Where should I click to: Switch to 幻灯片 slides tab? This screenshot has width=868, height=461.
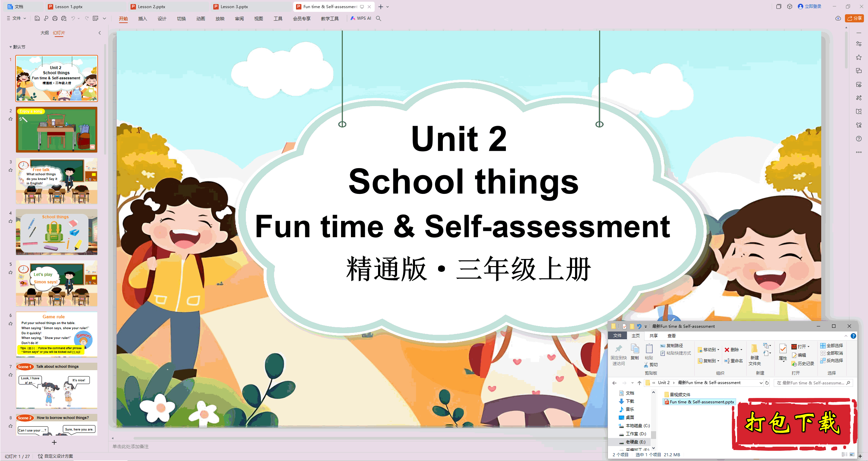click(x=59, y=33)
